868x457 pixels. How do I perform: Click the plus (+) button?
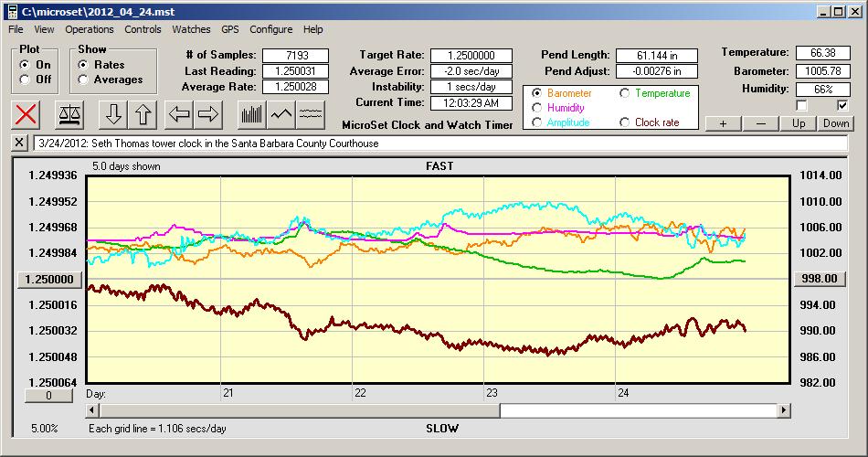coord(723,123)
